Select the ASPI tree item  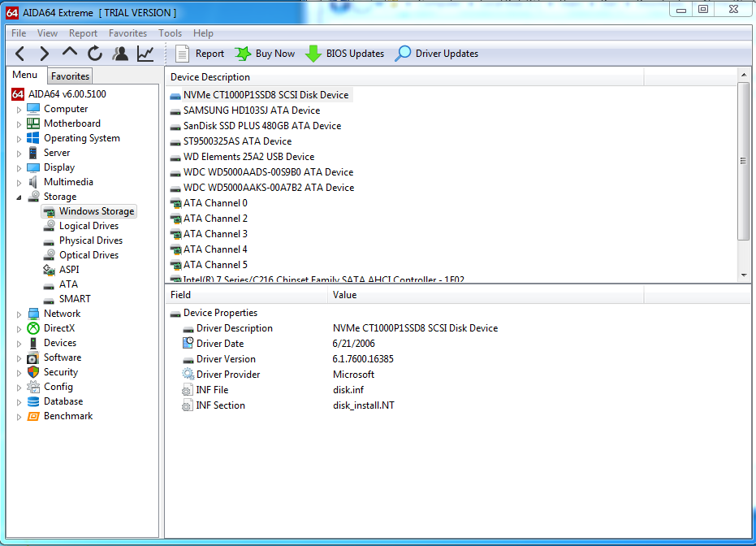69,270
